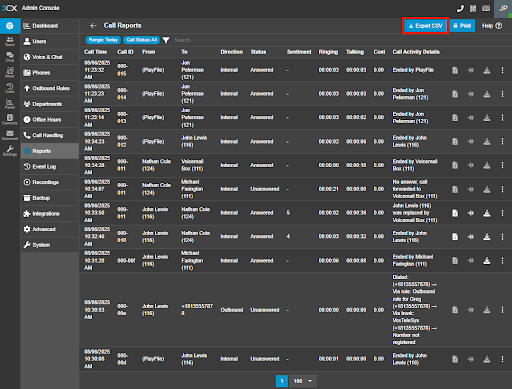
Task: Open Office Hours in admin menu
Action: (x=50, y=120)
